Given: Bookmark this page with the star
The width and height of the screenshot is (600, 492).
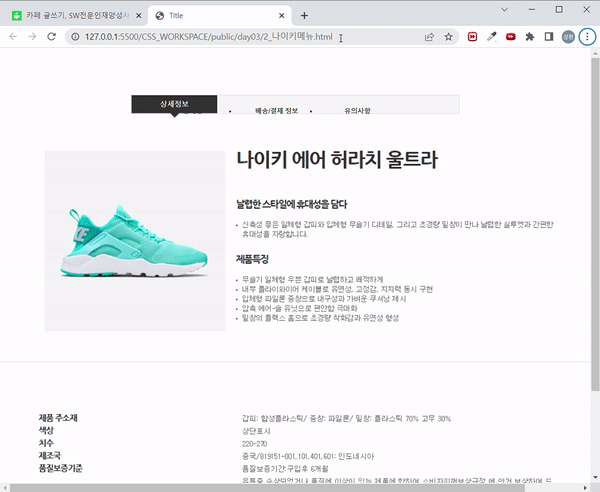Looking at the screenshot, I should click(x=448, y=37).
